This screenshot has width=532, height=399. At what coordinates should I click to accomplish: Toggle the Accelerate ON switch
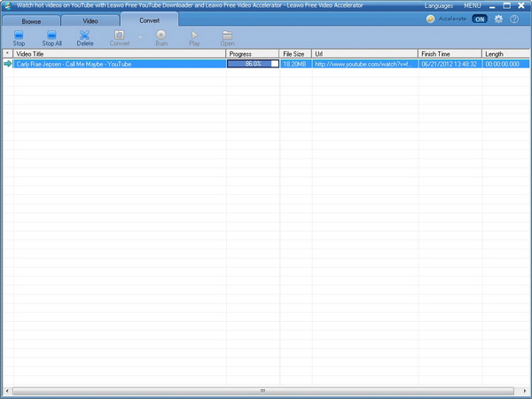click(480, 19)
